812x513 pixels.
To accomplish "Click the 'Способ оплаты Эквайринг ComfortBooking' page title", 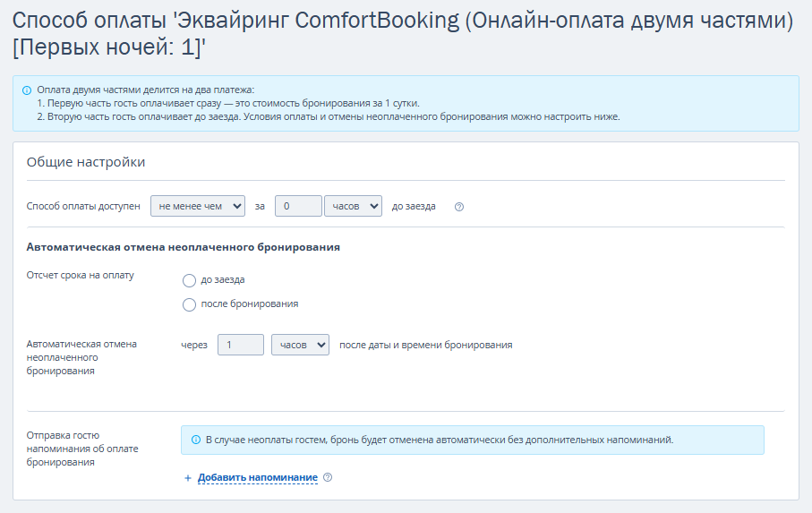I will (402, 34).
